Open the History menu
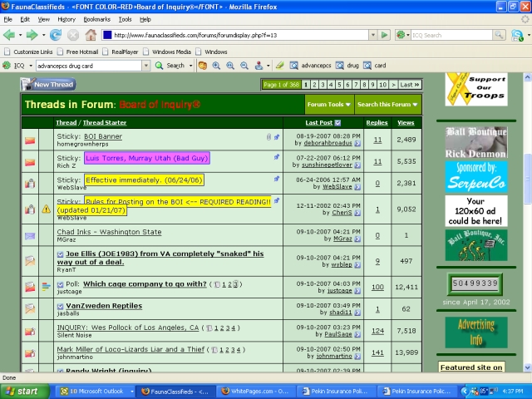 pos(66,19)
